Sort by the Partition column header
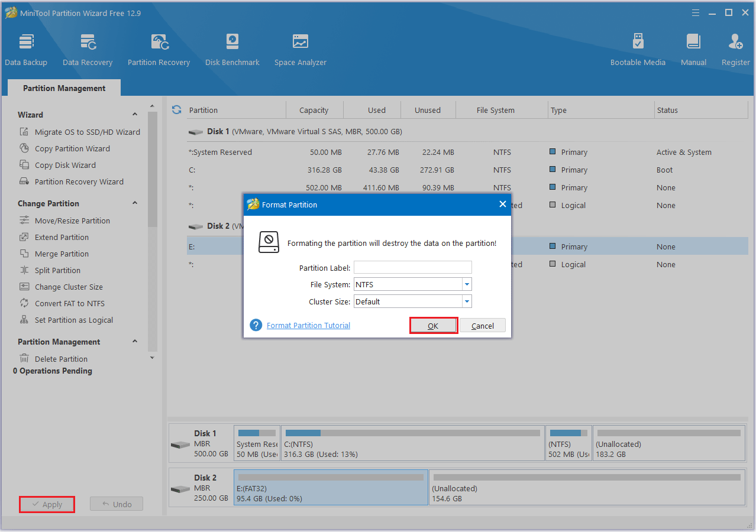 (237, 110)
